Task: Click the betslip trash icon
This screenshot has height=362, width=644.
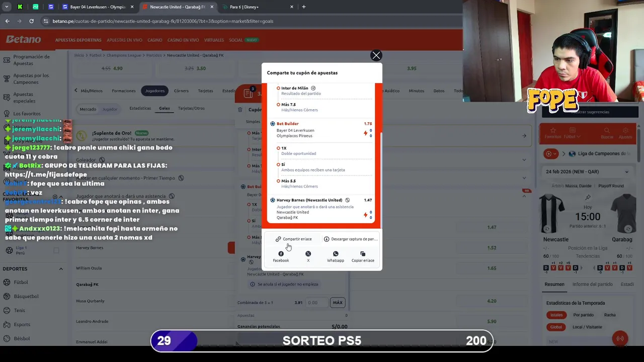Action: pos(240,110)
